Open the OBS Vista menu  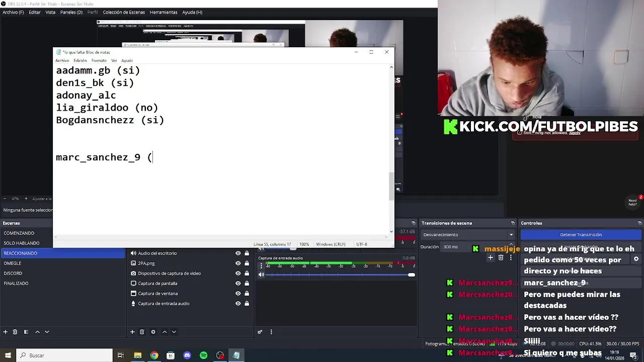tap(50, 12)
